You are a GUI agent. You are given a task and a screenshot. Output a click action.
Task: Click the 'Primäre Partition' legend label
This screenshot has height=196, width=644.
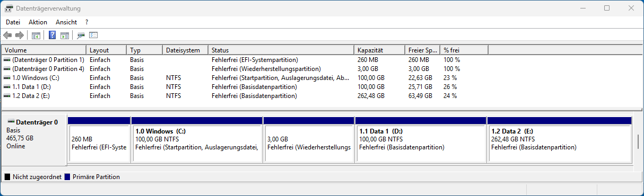[96, 177]
